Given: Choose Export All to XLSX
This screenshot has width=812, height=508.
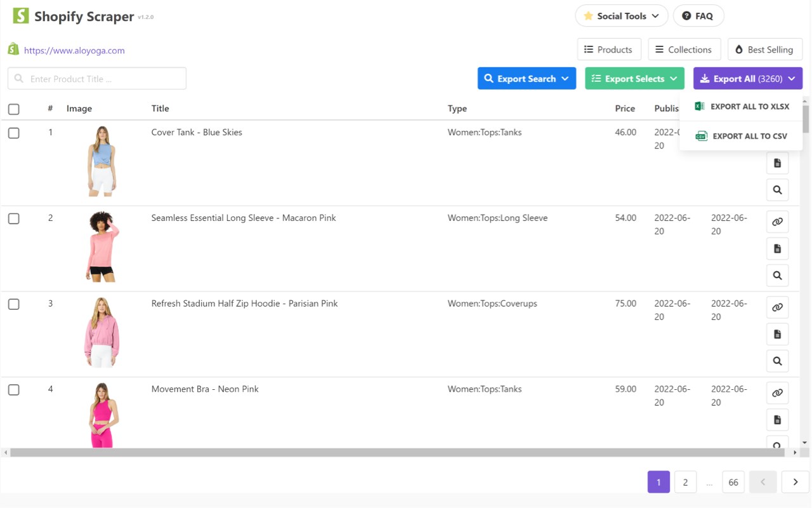Looking at the screenshot, I should pyautogui.click(x=742, y=107).
